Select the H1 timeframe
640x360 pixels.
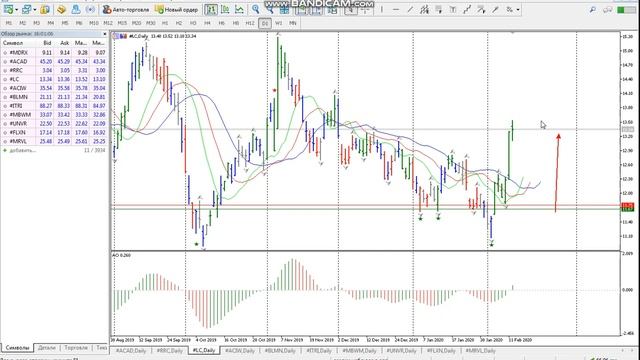[165, 23]
